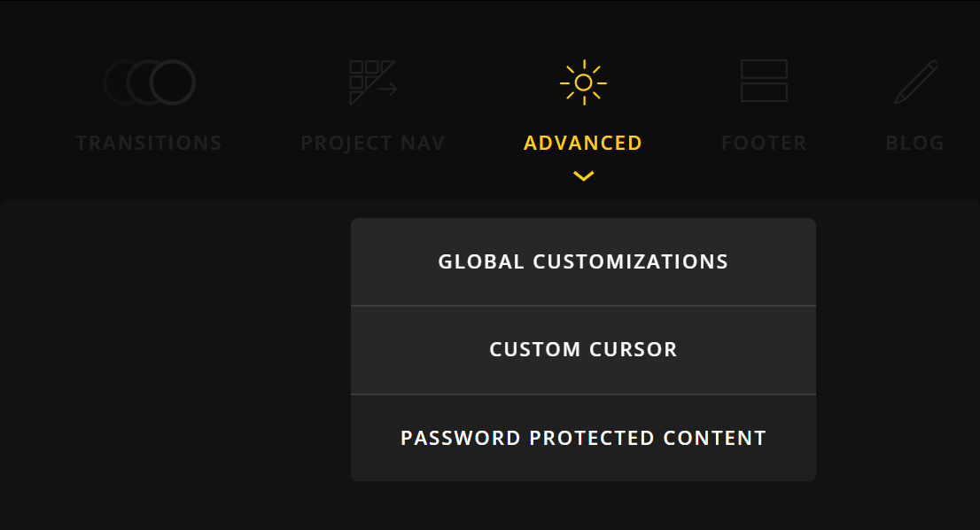Viewport: 980px width, 530px height.
Task: Switch to the PROJECT NAV tab label
Action: [372, 143]
